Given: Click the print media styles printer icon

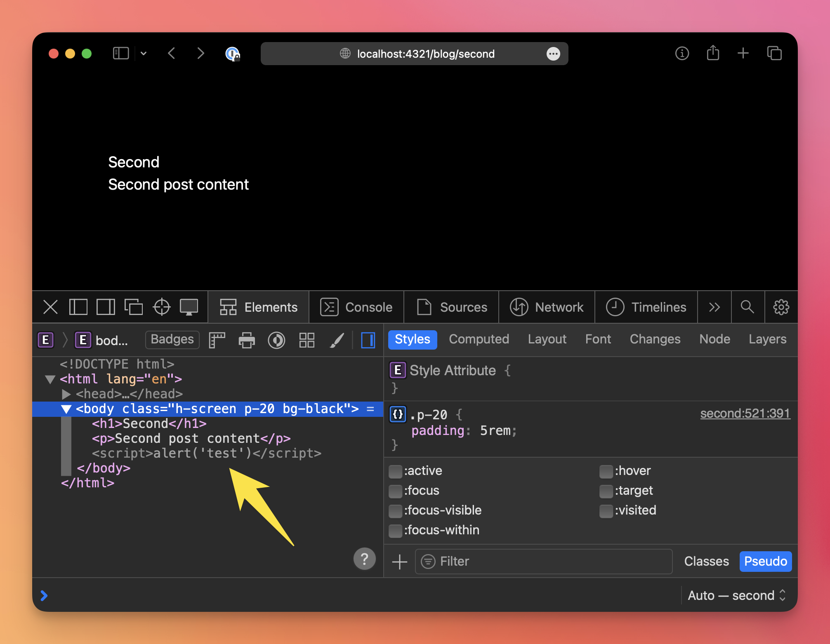Looking at the screenshot, I should 247,340.
